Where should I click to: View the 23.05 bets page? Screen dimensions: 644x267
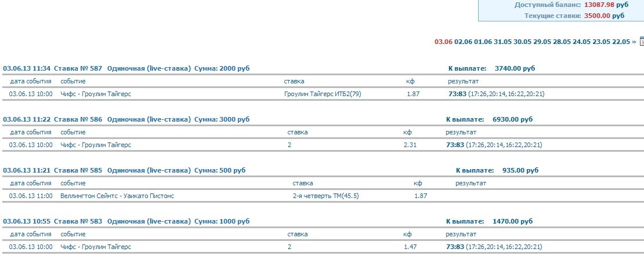coord(601,42)
